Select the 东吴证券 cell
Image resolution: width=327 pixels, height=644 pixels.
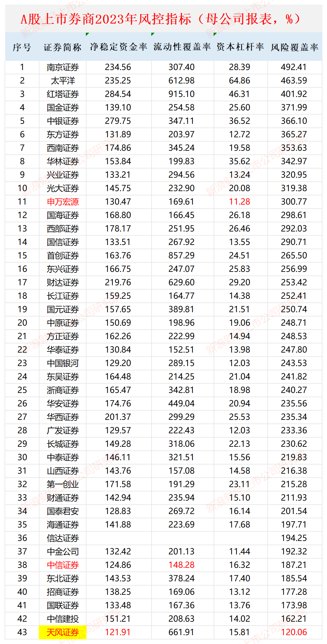click(63, 377)
